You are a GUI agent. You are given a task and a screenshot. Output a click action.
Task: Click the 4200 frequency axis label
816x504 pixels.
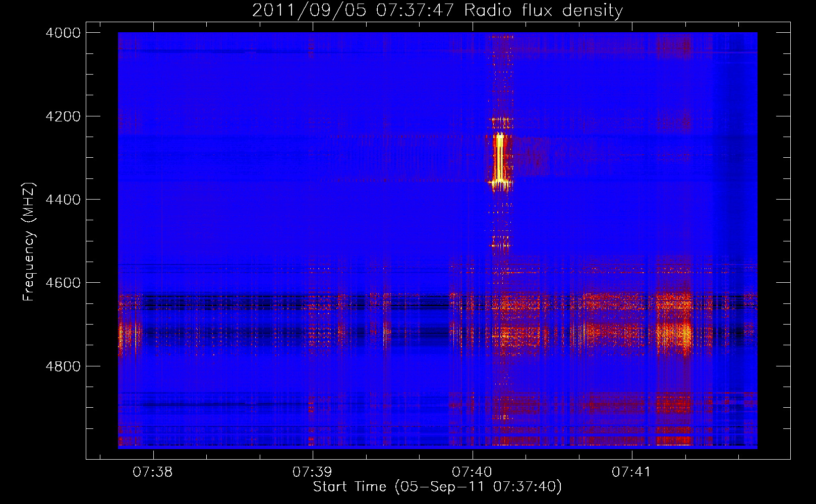(63, 116)
